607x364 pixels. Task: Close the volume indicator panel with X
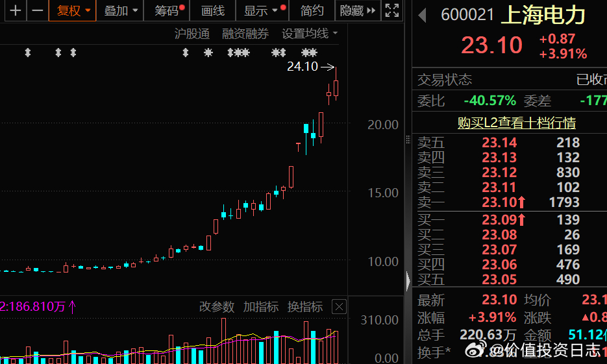pos(339,307)
